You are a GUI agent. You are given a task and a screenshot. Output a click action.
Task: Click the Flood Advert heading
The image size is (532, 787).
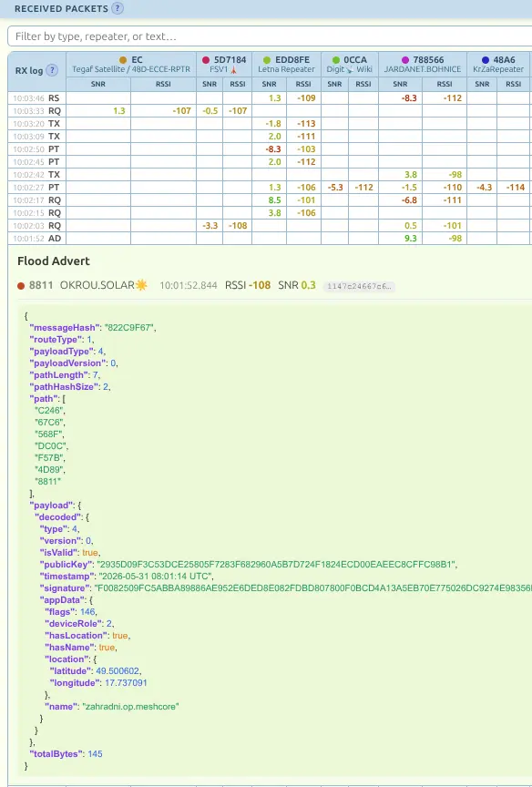[54, 261]
